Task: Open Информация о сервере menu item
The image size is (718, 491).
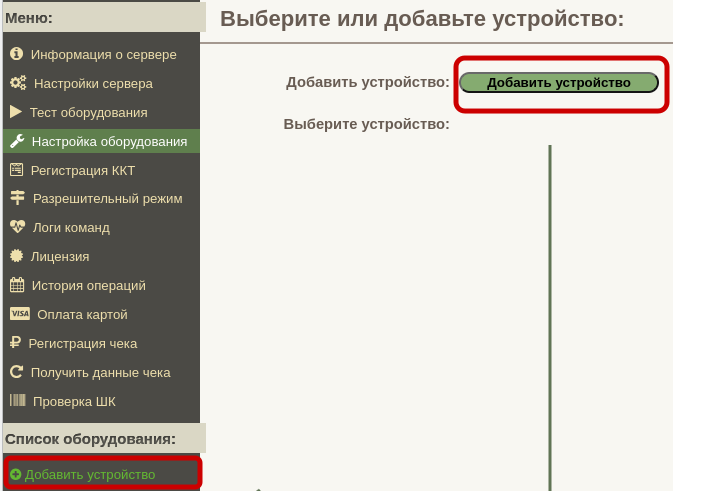Action: pyautogui.click(x=103, y=55)
